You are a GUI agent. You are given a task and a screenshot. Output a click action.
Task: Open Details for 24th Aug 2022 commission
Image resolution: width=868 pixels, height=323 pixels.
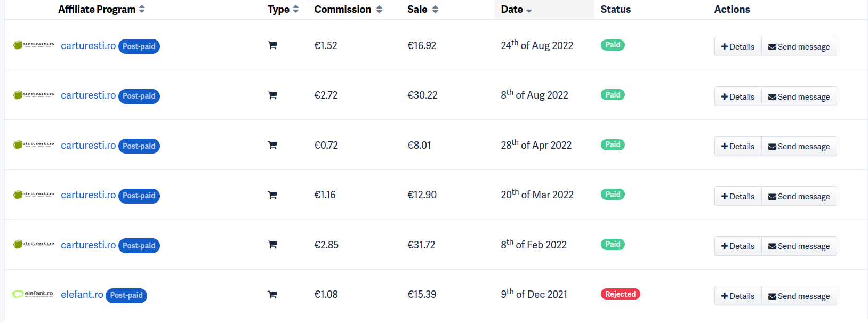(x=738, y=47)
